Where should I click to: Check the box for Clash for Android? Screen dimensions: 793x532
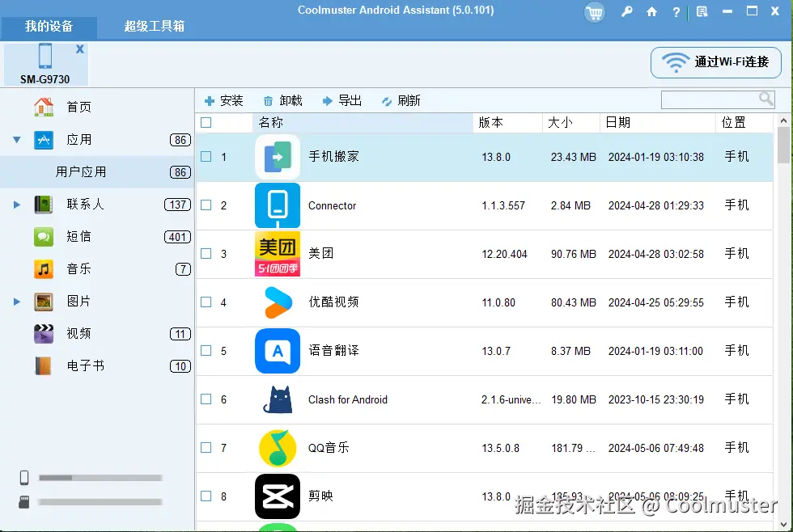point(206,399)
